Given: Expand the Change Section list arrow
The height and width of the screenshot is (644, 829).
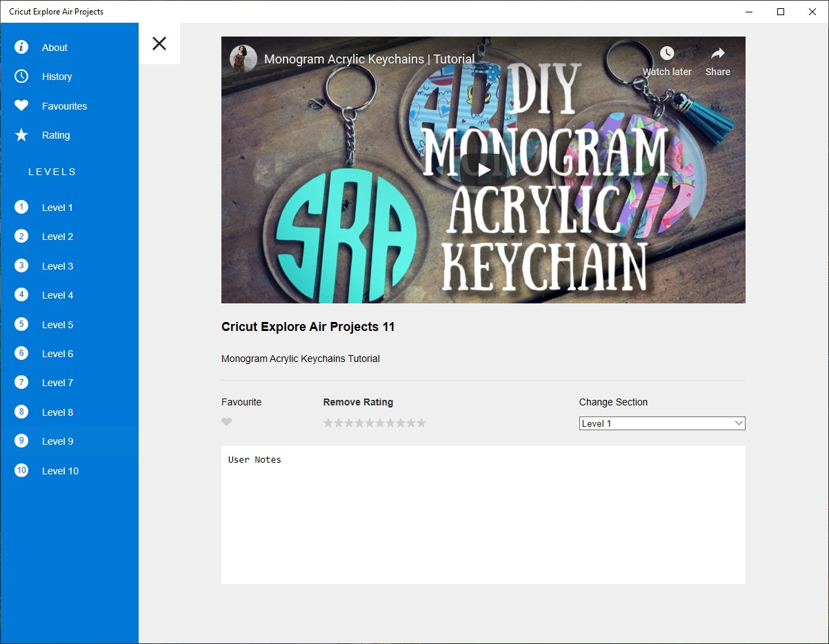Looking at the screenshot, I should (x=738, y=423).
